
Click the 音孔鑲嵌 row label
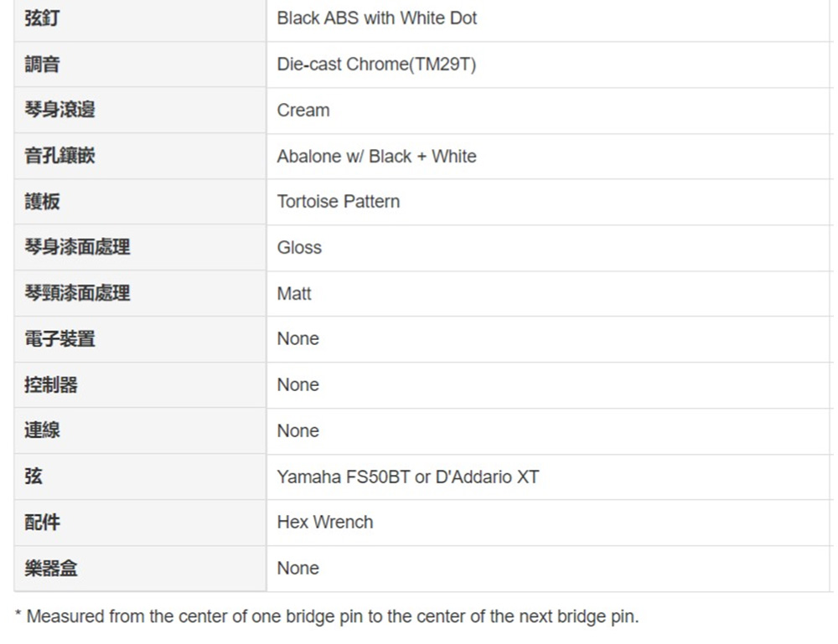click(x=59, y=156)
